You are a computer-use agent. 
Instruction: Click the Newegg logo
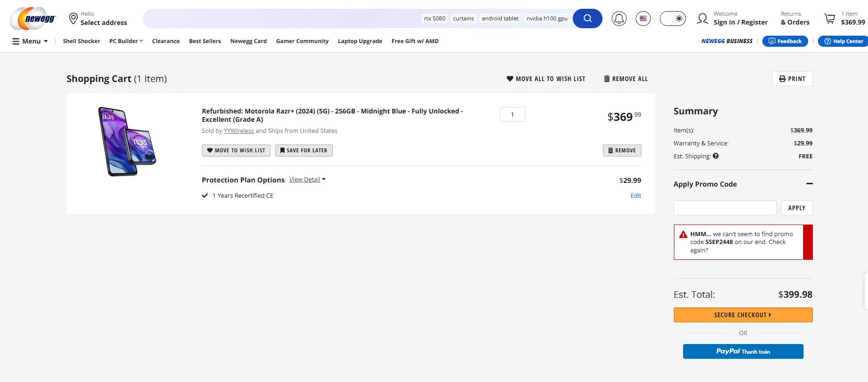(x=33, y=19)
